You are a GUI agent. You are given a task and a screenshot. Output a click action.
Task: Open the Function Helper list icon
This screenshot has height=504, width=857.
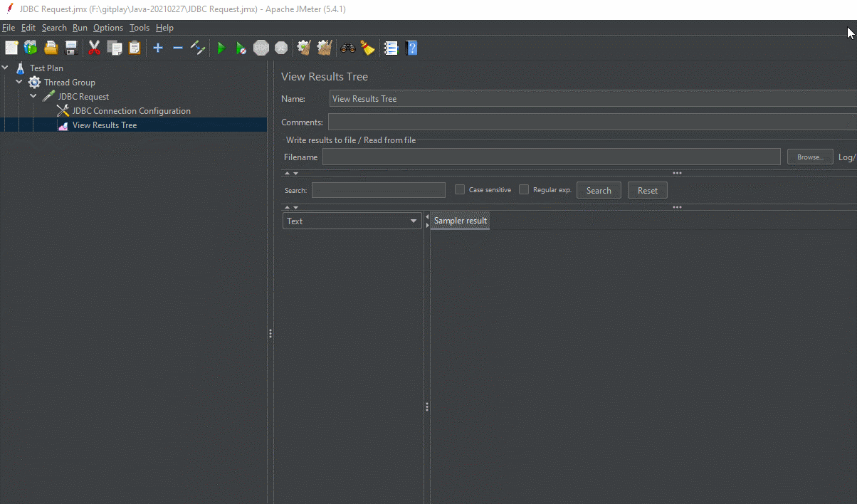coord(391,48)
